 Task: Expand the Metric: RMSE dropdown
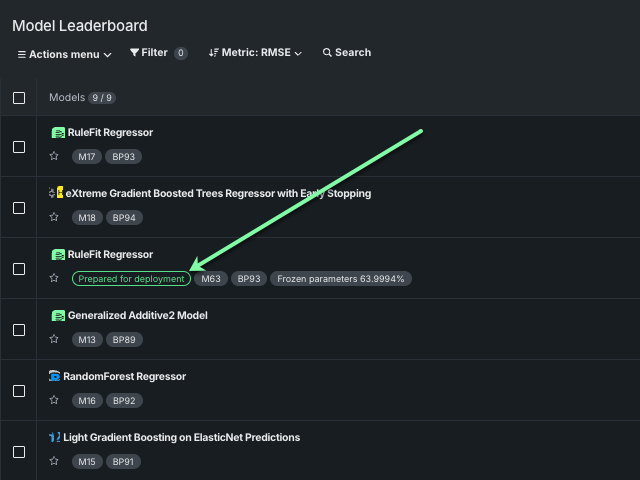pos(255,53)
